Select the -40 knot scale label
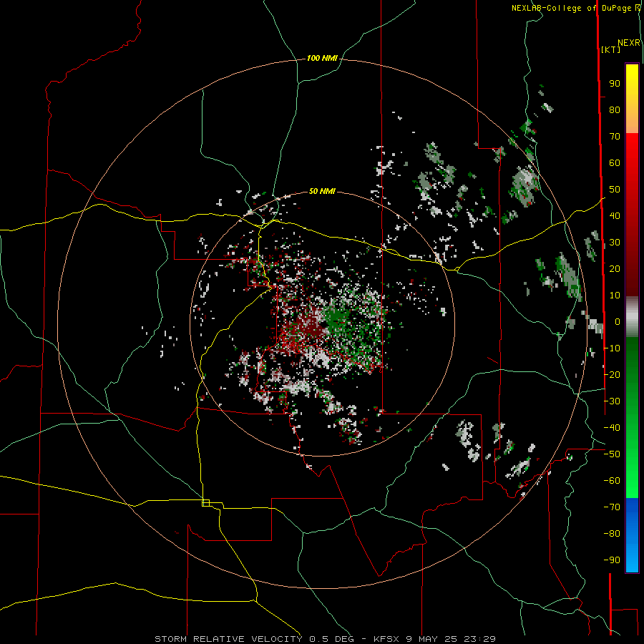The height and width of the screenshot is (644, 644). (612, 428)
